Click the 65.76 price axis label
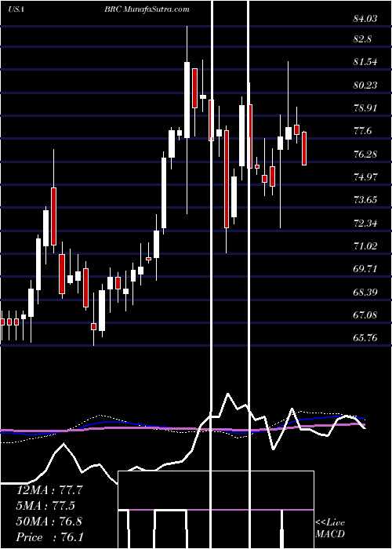Image resolution: width=392 pixels, height=549 pixels. pos(365,338)
